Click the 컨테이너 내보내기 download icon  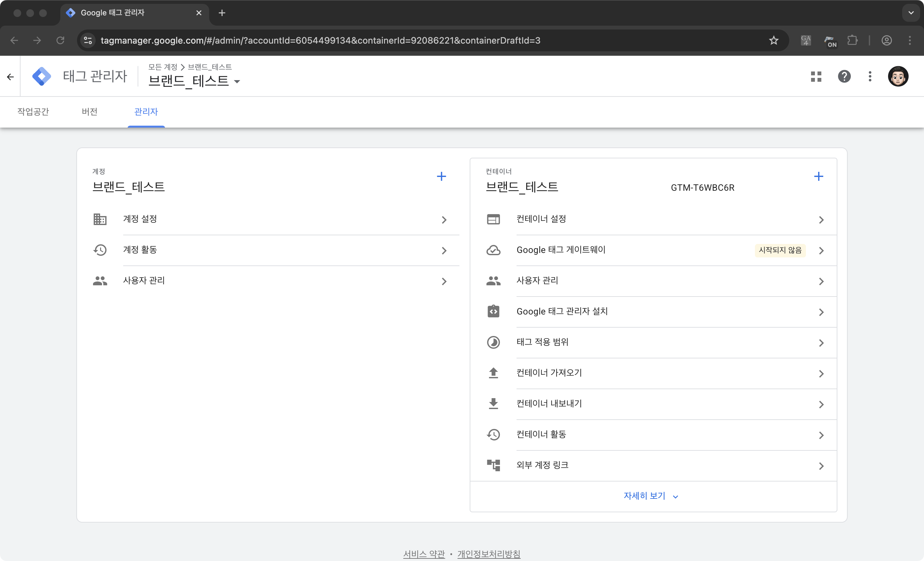493,404
